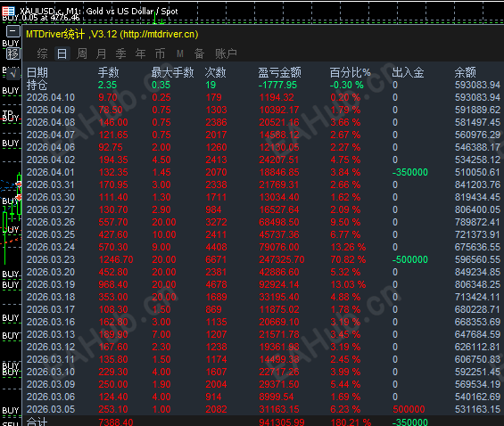The image size is (504, 426).
Task: Select the 2026.03.19 date row
Action: [x=51, y=285]
